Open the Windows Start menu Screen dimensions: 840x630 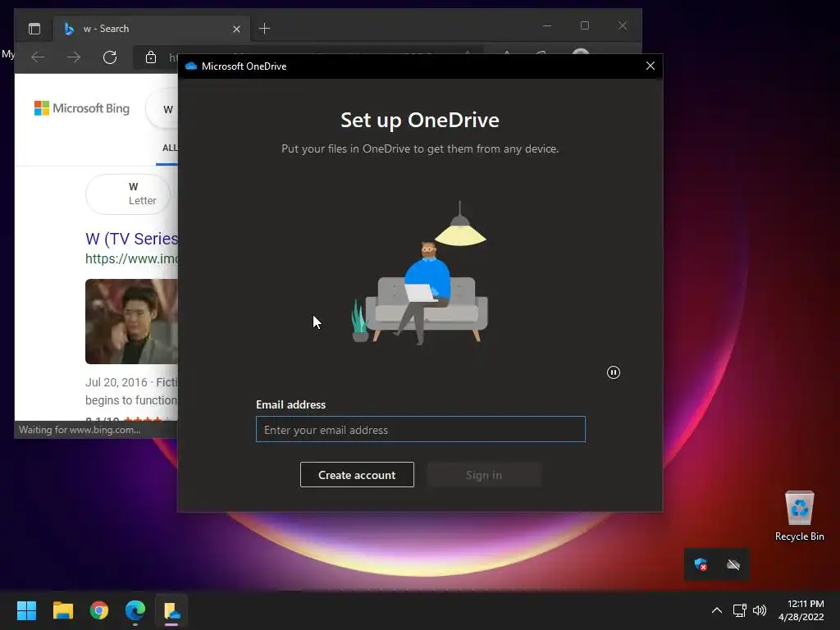26,610
